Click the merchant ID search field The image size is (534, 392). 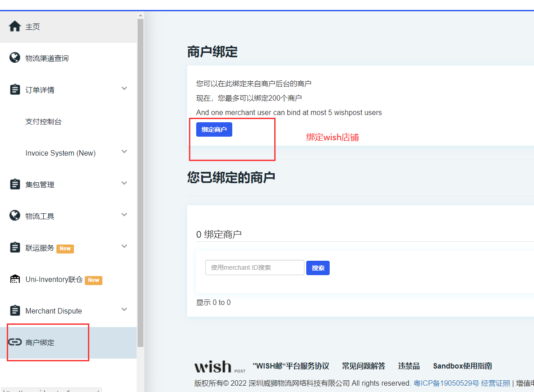click(254, 267)
